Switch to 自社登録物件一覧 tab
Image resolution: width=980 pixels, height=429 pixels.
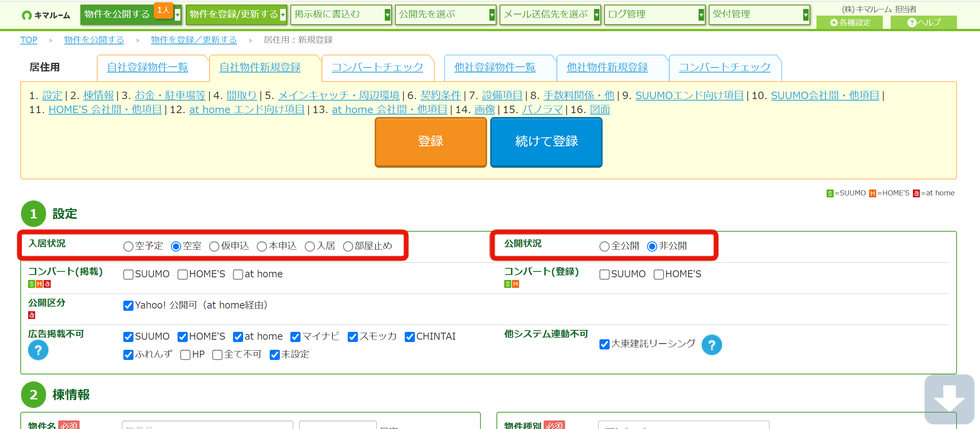coord(148,67)
